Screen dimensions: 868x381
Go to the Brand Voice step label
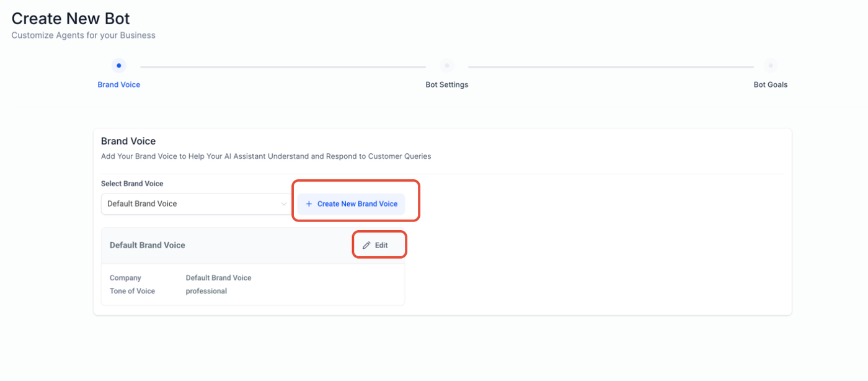pyautogui.click(x=119, y=84)
